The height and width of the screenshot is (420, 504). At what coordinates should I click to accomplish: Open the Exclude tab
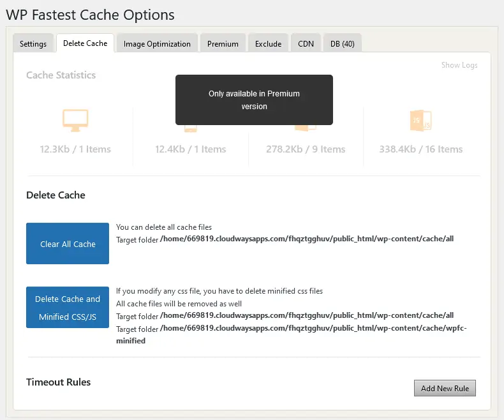pyautogui.click(x=268, y=44)
